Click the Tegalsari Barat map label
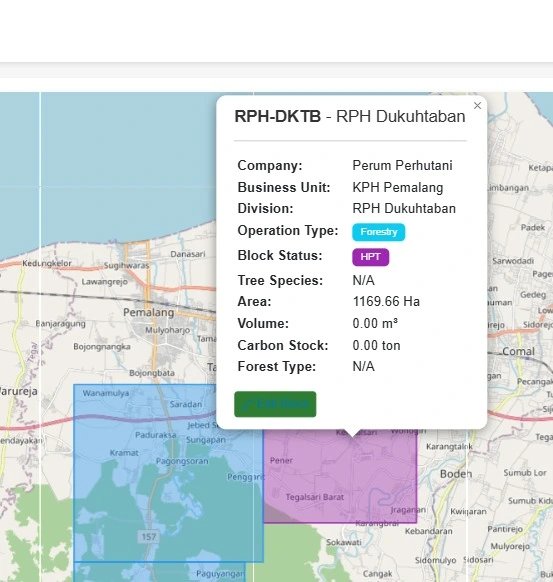The width and height of the screenshot is (553, 582). 315,497
